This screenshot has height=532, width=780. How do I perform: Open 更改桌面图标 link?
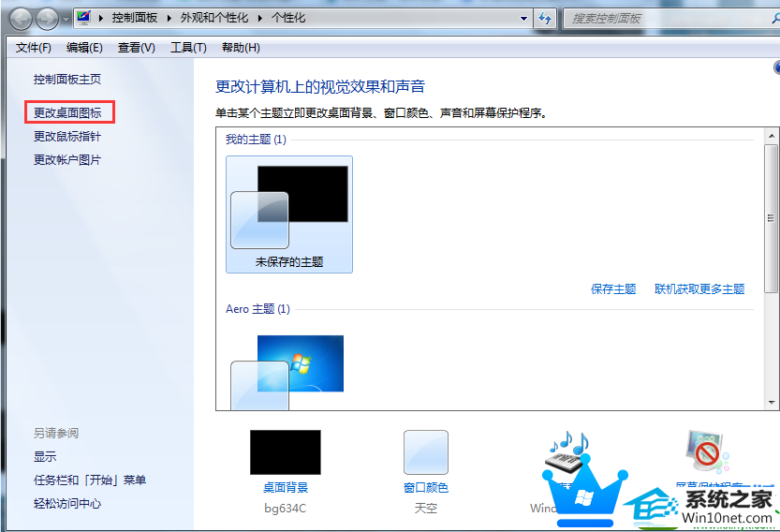point(67,113)
